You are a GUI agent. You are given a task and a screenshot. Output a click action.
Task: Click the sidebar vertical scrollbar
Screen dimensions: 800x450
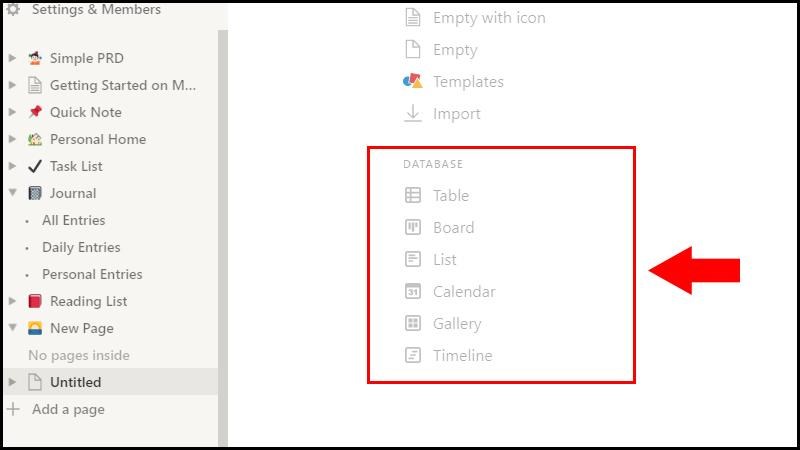223,200
